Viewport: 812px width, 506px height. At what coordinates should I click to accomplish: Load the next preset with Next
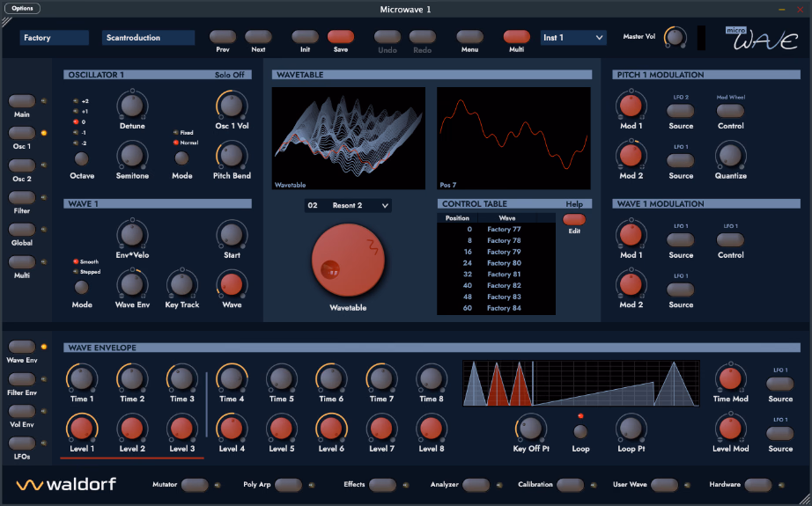[x=258, y=37]
